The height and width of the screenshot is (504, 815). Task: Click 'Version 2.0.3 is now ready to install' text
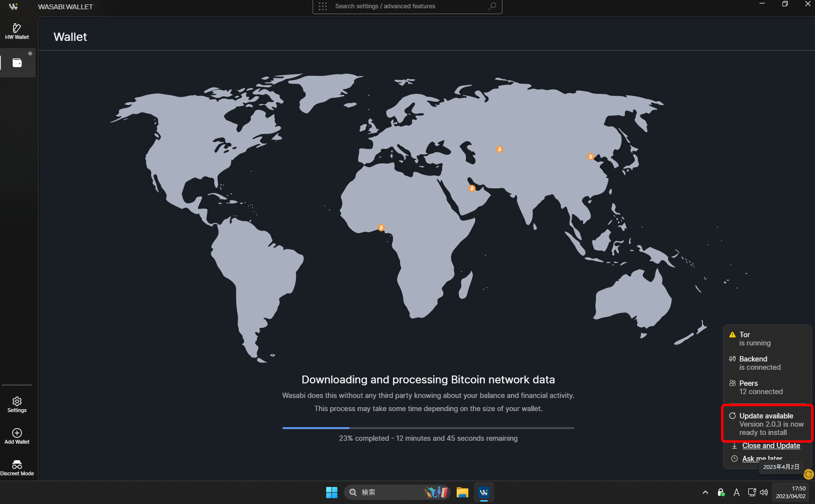click(771, 429)
